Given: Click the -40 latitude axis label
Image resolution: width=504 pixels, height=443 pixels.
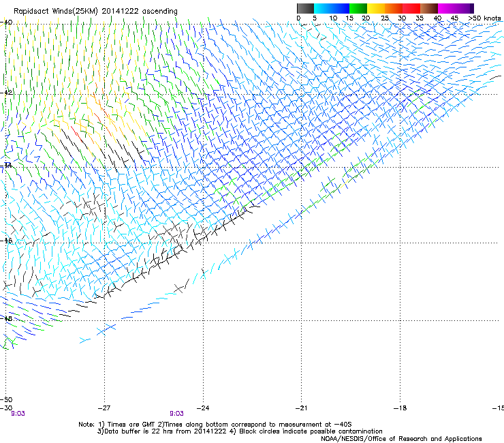Looking at the screenshot, I should click(6, 22).
